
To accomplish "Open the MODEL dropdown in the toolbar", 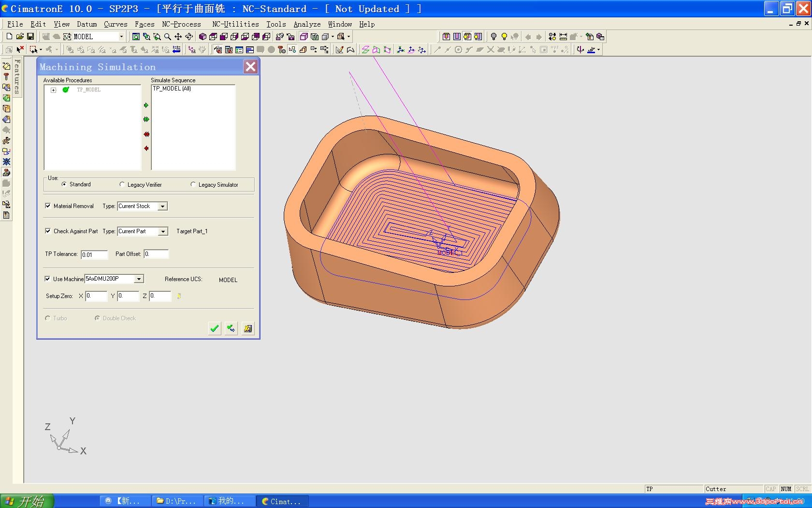I will [x=121, y=36].
